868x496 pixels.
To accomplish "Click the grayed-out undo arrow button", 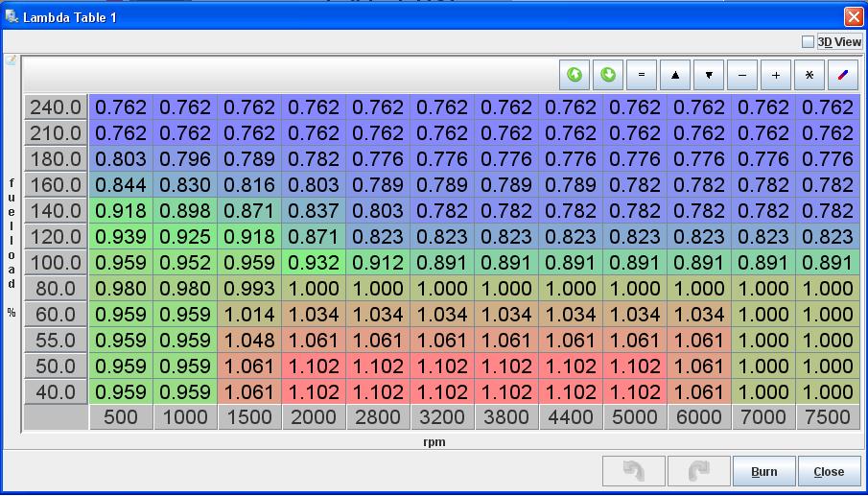I will point(634,471).
